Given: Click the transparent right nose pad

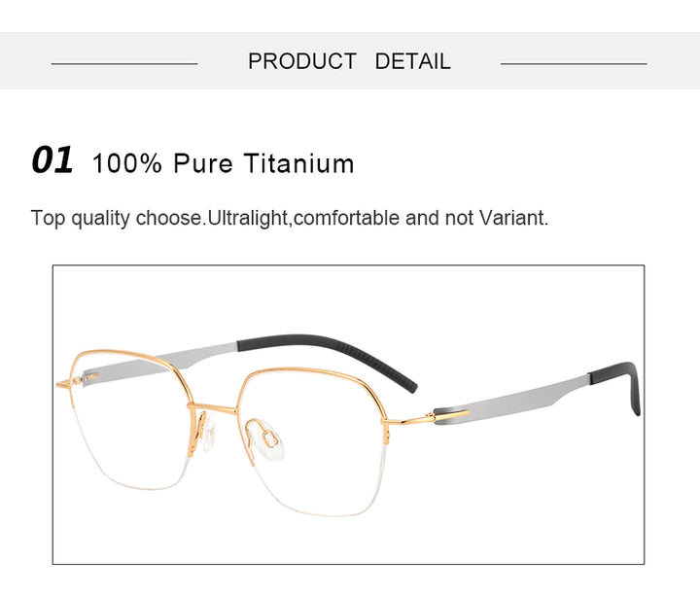Looking at the screenshot, I should pos(268,439).
